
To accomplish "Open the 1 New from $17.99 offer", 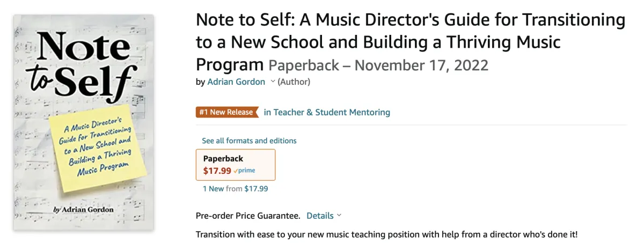I will click(235, 188).
